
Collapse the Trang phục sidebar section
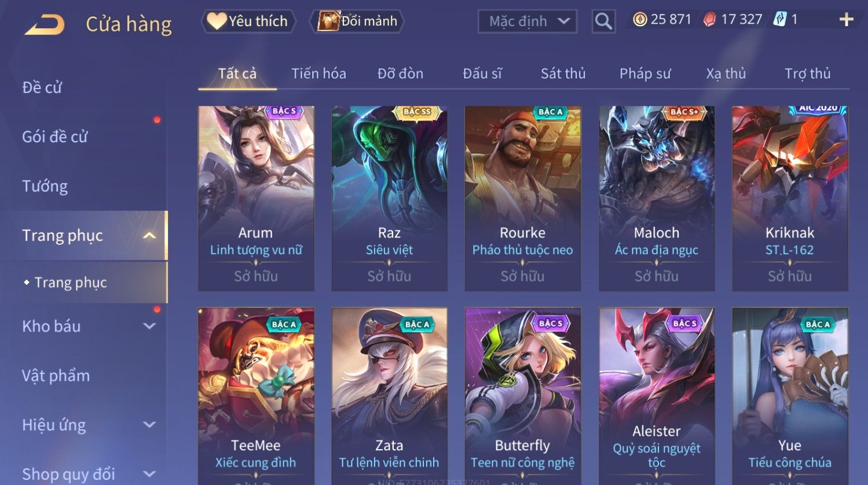pos(149,236)
